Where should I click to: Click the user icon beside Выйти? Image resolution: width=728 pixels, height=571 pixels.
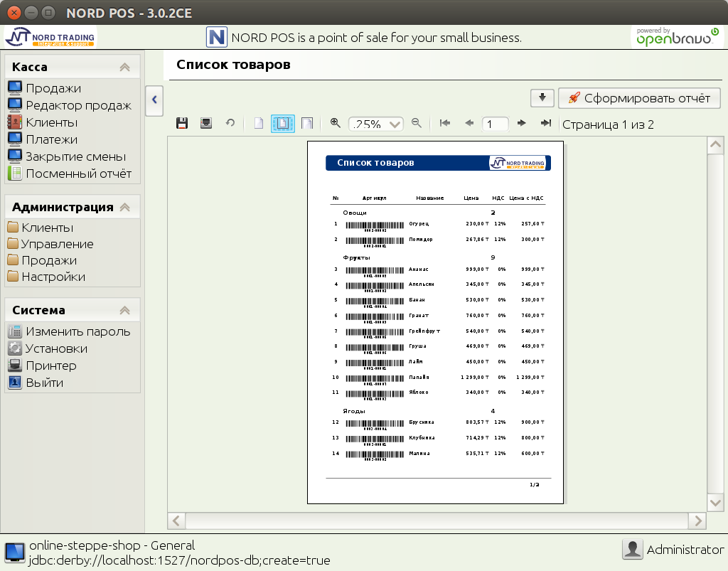click(15, 383)
